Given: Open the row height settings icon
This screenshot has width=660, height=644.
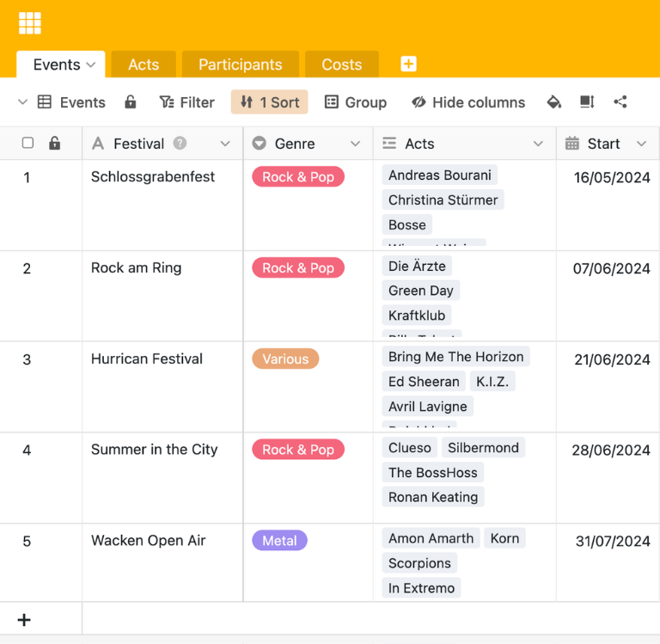Looking at the screenshot, I should 587,102.
